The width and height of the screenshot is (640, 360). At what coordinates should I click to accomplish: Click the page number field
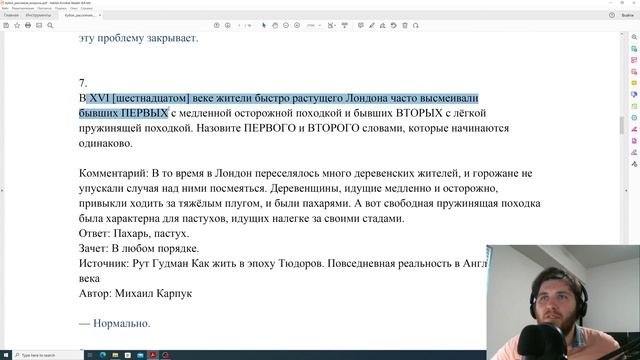[240, 25]
